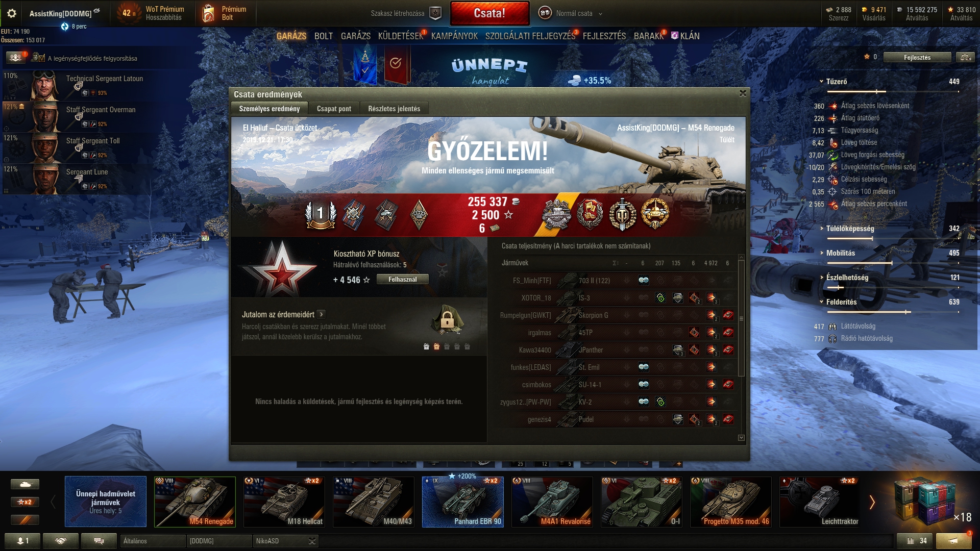The height and width of the screenshot is (551, 980).
Task: Click the battle results list scrollbar
Action: pos(741,318)
